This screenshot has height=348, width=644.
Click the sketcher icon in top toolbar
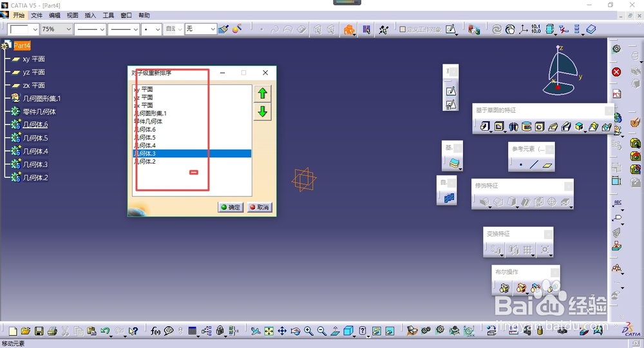451,29
